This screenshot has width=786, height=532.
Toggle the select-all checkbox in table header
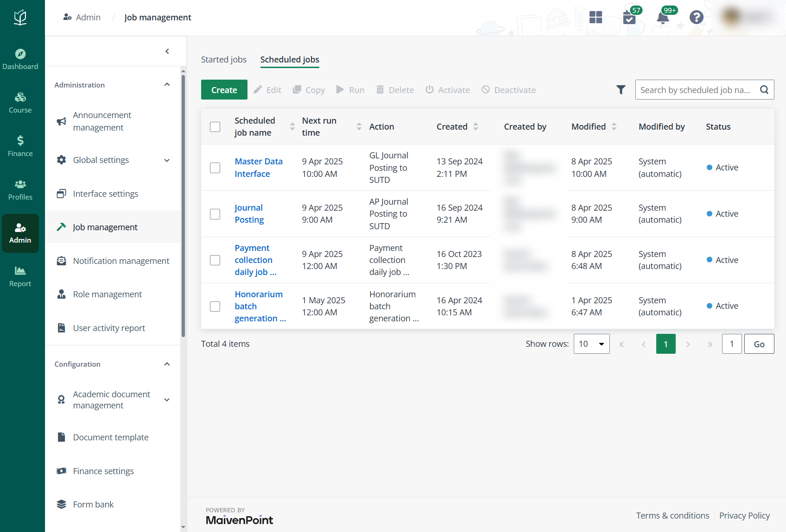215,127
